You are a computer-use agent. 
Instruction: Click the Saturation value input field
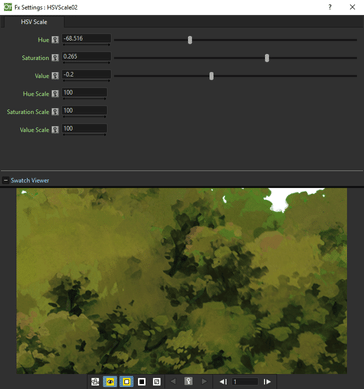click(87, 56)
